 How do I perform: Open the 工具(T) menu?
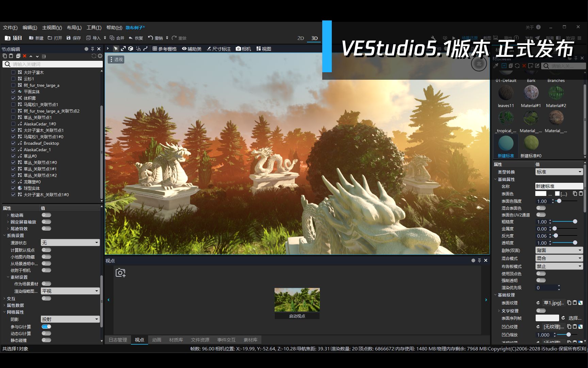pyautogui.click(x=94, y=28)
